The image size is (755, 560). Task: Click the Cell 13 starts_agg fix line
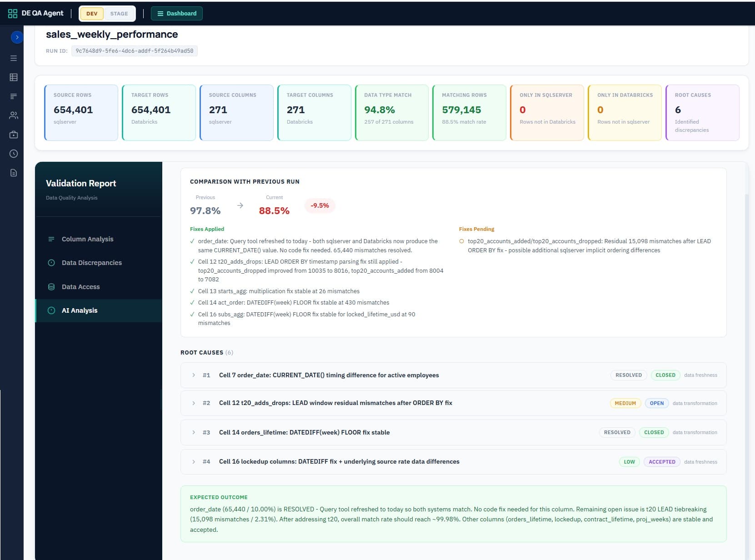279,291
